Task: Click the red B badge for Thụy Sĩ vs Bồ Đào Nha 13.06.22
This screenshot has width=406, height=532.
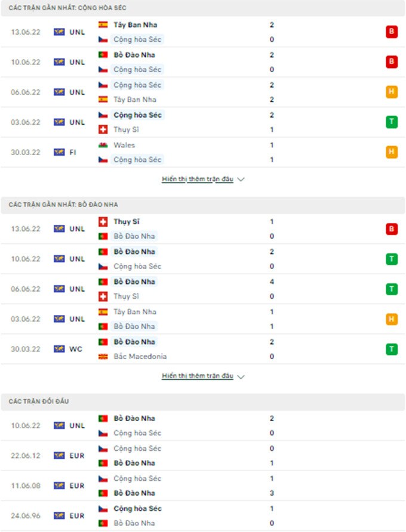Action: pyautogui.click(x=391, y=229)
